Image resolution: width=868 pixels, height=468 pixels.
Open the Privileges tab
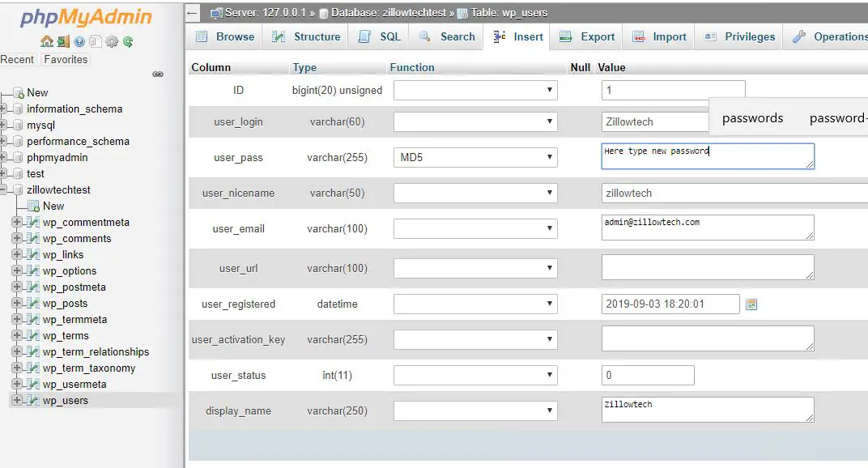(738, 36)
